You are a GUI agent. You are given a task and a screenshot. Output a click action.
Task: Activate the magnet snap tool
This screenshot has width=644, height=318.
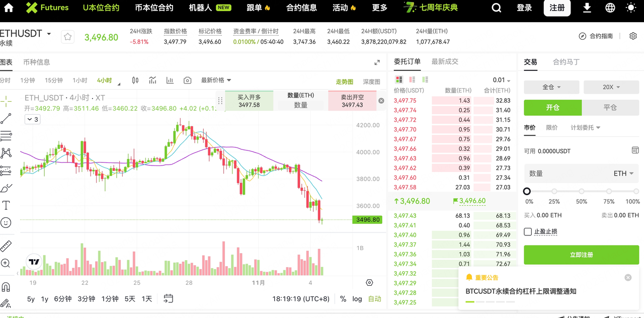(x=6, y=287)
